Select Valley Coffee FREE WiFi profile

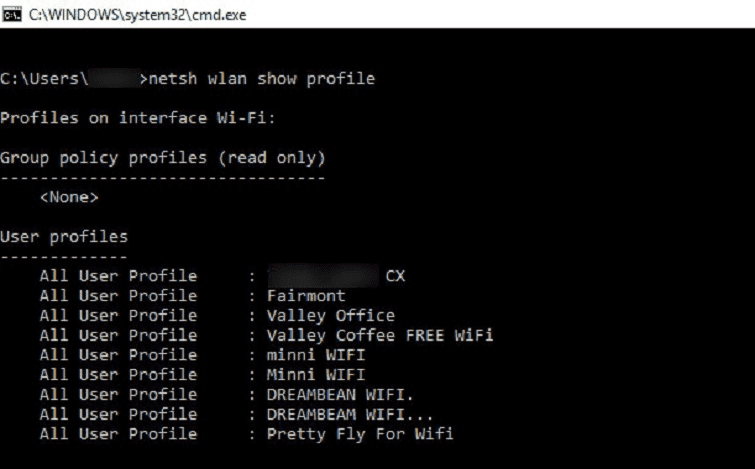[x=380, y=335]
